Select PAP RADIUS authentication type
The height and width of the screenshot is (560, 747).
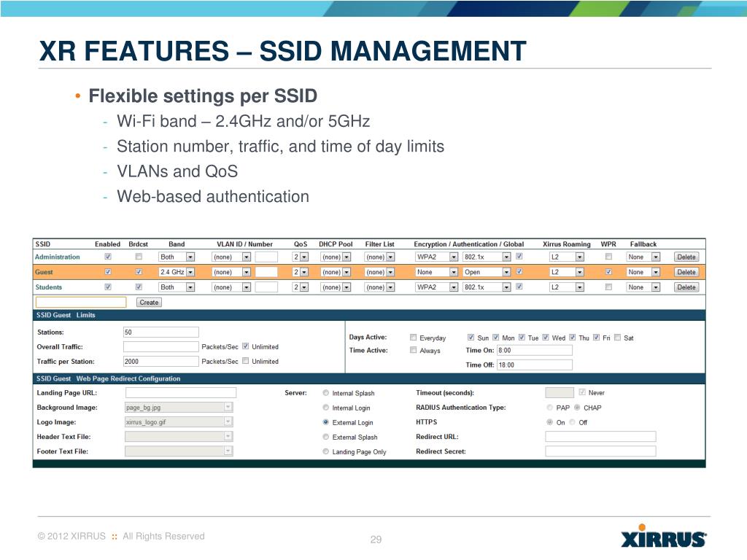point(550,408)
